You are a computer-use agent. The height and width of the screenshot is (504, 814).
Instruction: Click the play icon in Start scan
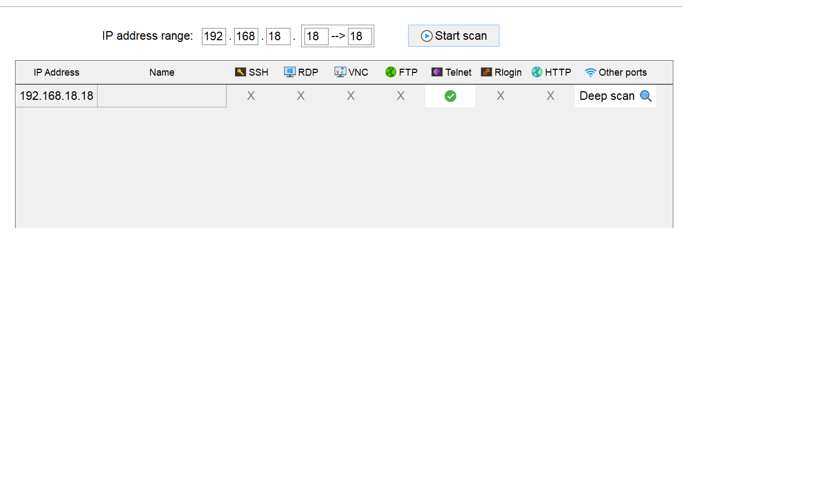427,36
